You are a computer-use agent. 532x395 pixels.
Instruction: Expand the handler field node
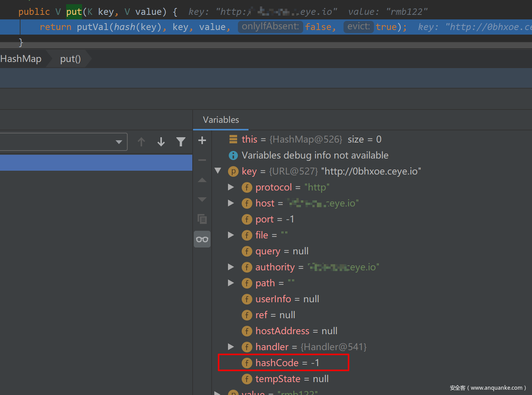click(x=231, y=347)
